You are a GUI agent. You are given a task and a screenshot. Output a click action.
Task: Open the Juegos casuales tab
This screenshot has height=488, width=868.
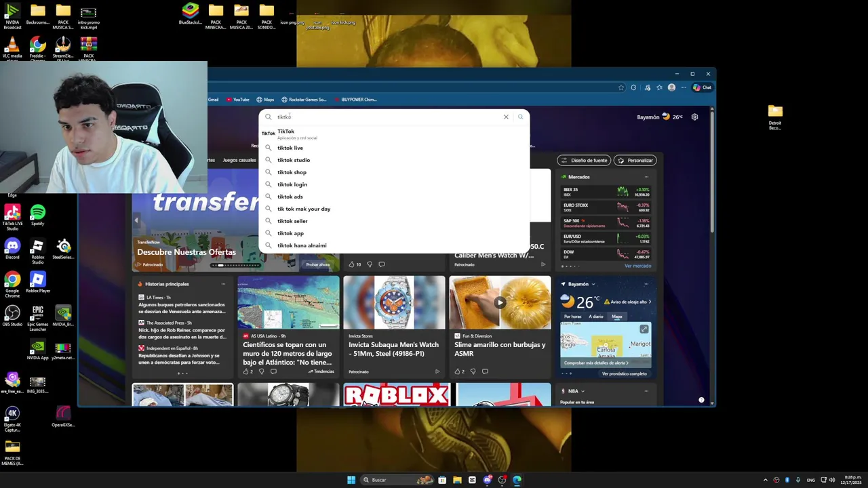[239, 160]
